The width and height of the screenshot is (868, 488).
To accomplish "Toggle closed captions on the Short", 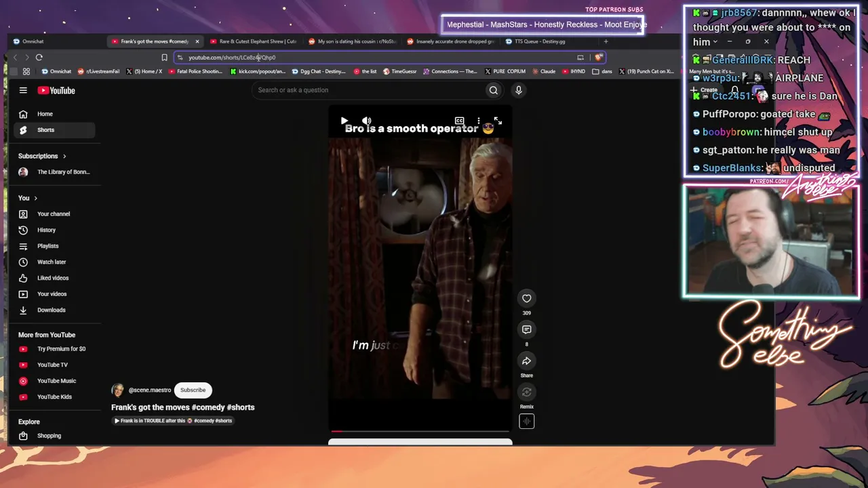I will 459,121.
